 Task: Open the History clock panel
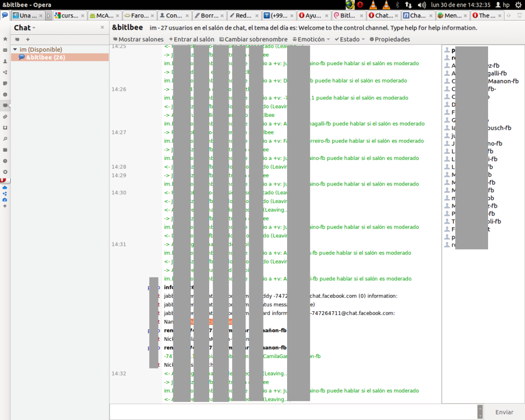click(x=5, y=161)
